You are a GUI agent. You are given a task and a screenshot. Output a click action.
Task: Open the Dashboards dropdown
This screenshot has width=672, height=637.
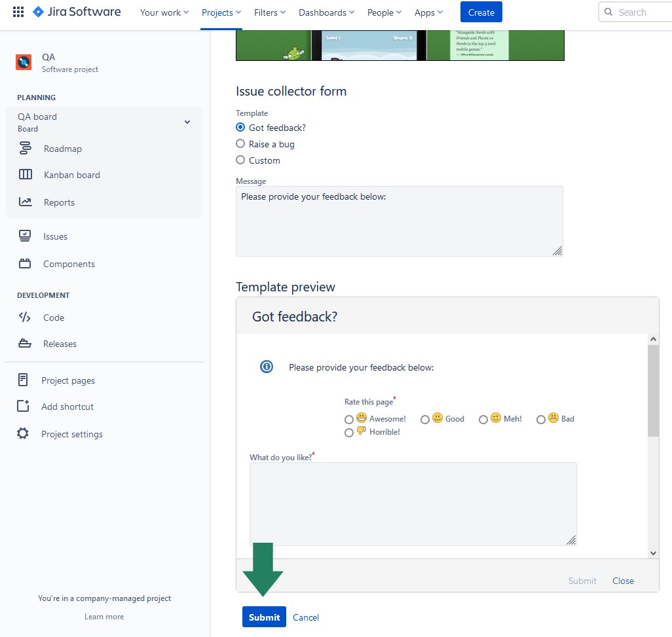tap(326, 12)
